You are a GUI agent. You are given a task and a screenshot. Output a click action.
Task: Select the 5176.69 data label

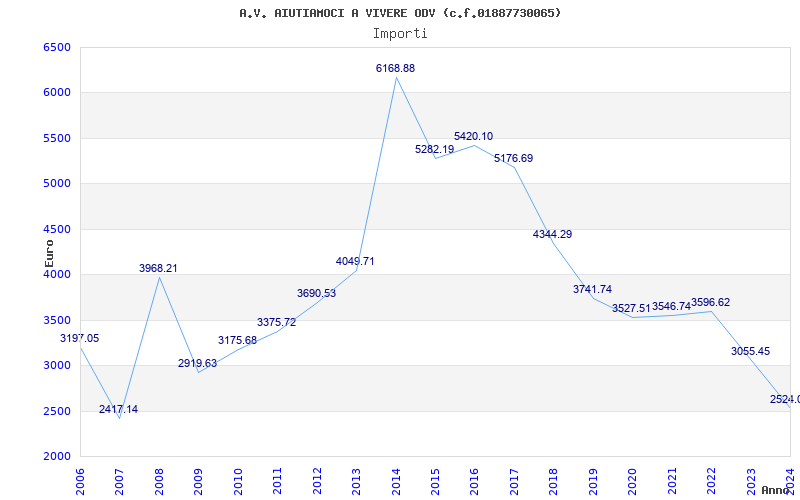pyautogui.click(x=513, y=159)
